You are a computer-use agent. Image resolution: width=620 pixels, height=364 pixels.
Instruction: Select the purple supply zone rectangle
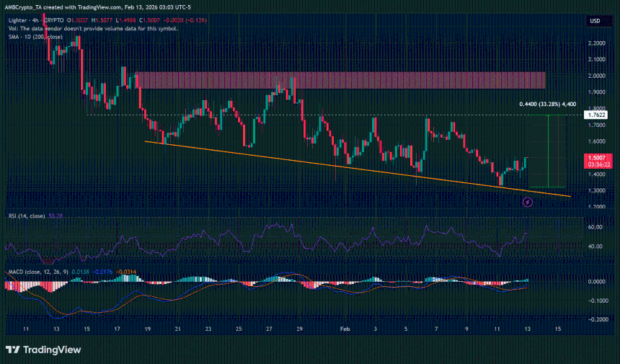(340, 80)
